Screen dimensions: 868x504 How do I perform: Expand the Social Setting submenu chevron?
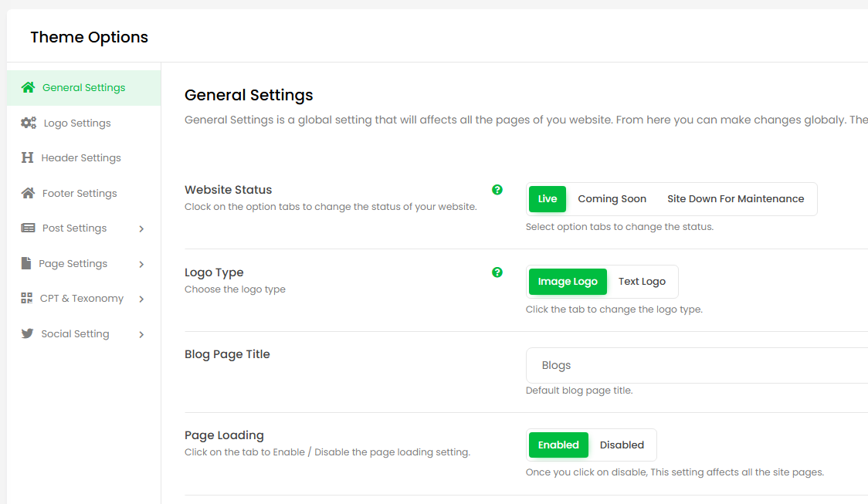tap(141, 334)
